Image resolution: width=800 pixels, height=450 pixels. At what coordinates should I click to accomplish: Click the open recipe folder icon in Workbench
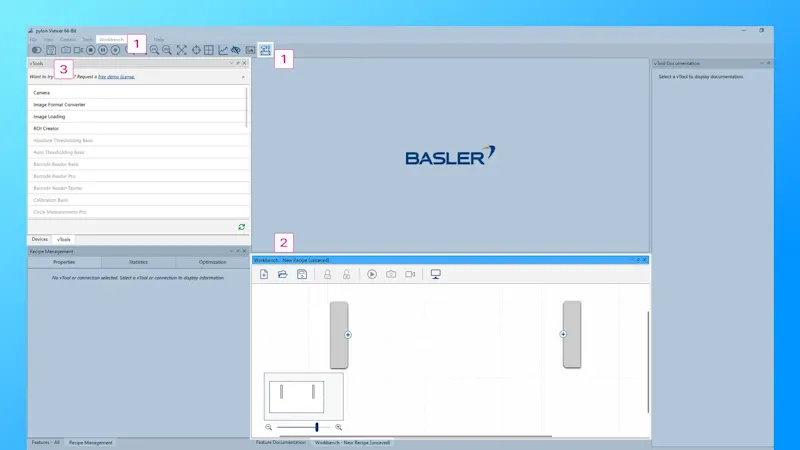click(x=283, y=274)
